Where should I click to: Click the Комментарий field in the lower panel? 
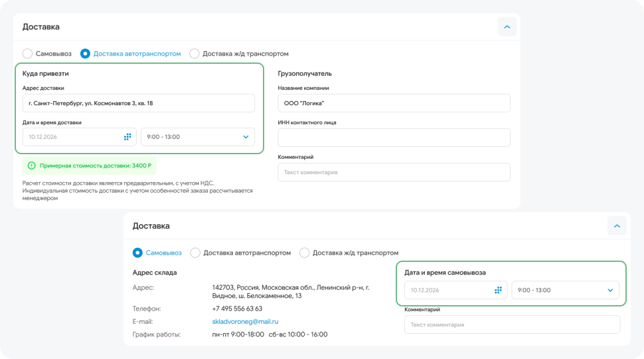coord(512,325)
